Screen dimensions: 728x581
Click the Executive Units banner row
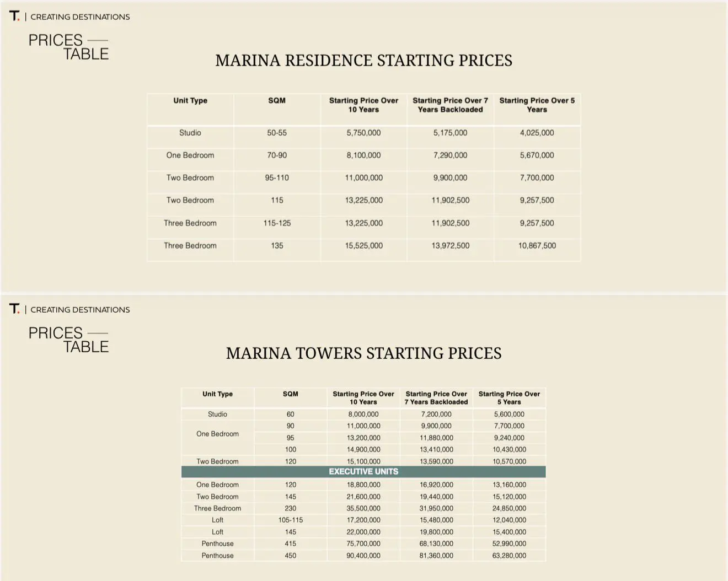coord(363,472)
